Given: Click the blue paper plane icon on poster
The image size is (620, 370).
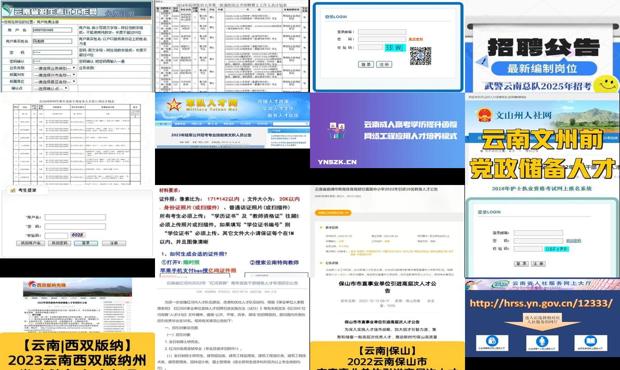Looking at the screenshot, I should 482,61.
